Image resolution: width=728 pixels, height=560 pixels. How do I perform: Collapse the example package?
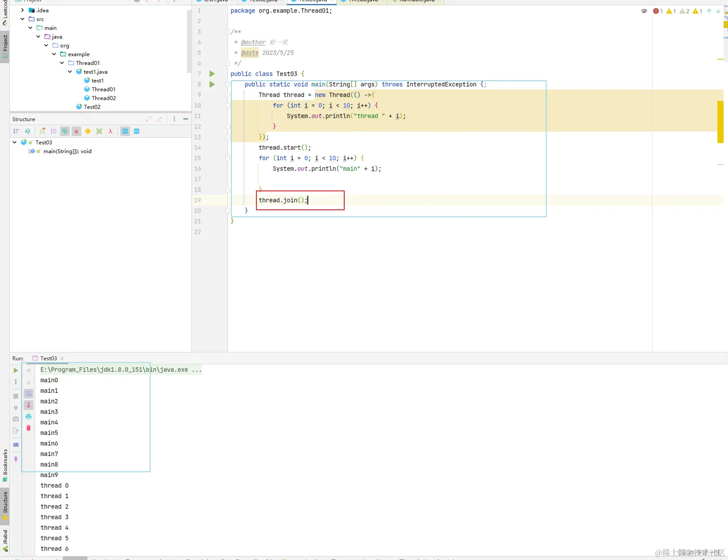point(54,54)
